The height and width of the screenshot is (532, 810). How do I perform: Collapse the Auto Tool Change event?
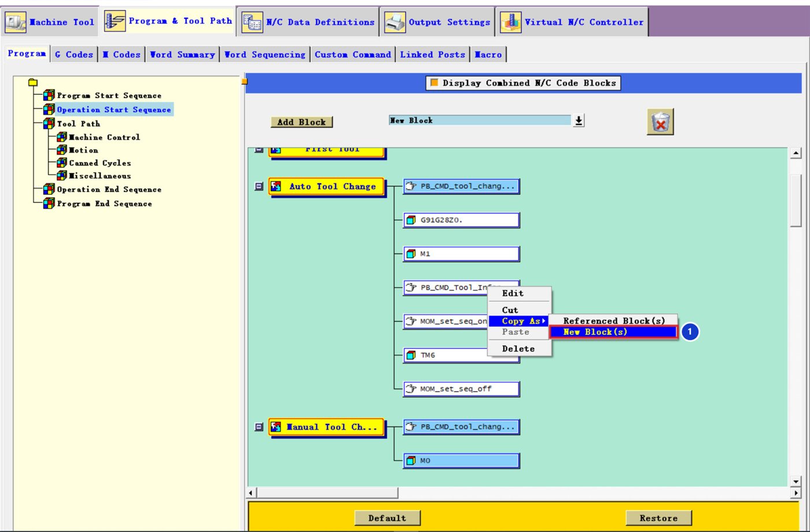click(x=259, y=186)
